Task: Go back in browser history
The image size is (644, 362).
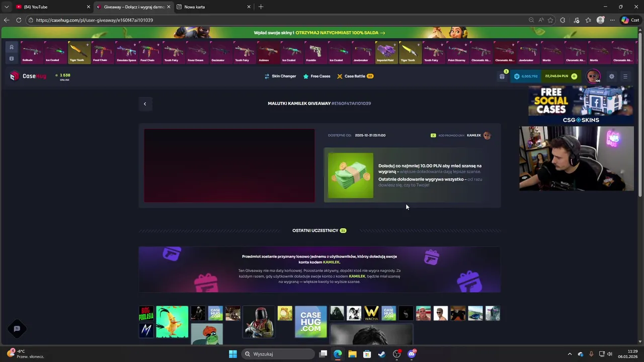Action: point(6,20)
